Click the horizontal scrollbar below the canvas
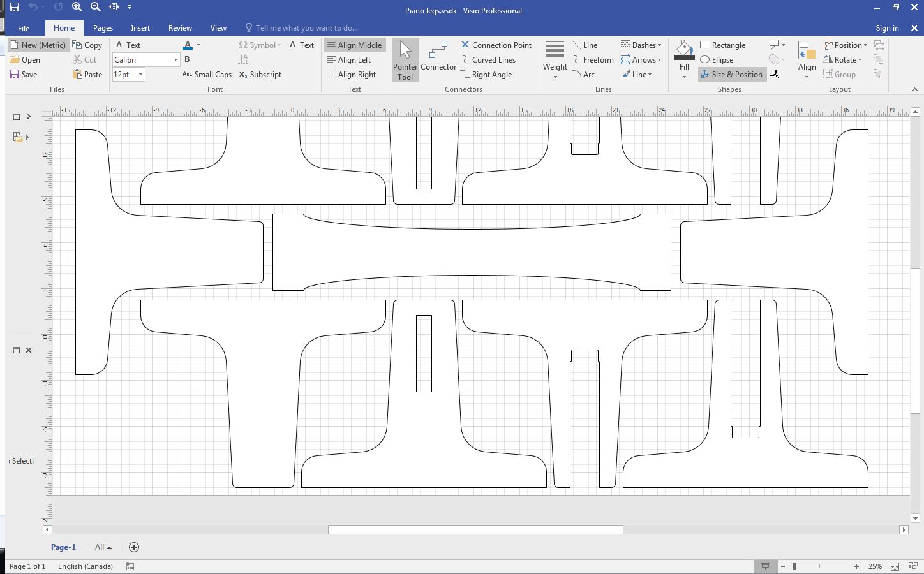924x574 pixels. [475, 529]
